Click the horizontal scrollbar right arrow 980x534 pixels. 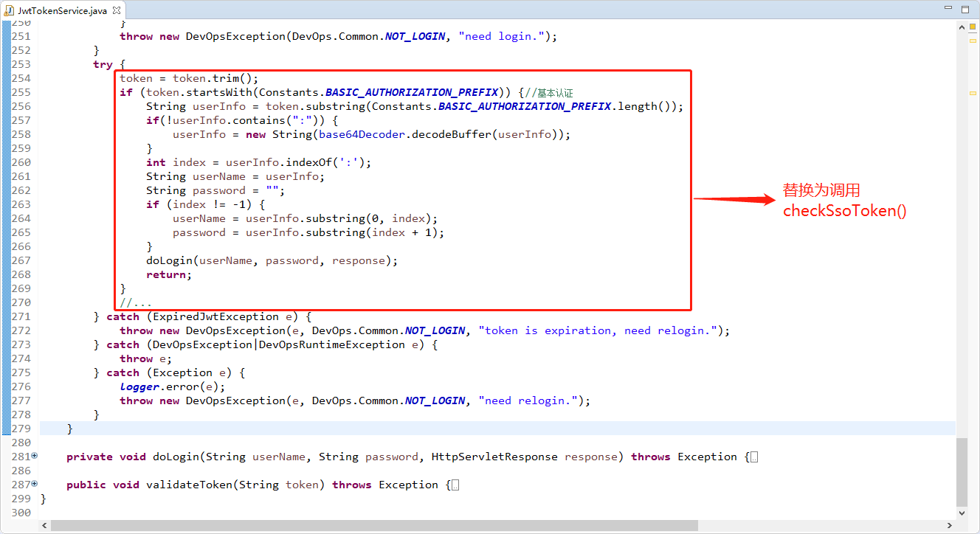pos(950,526)
